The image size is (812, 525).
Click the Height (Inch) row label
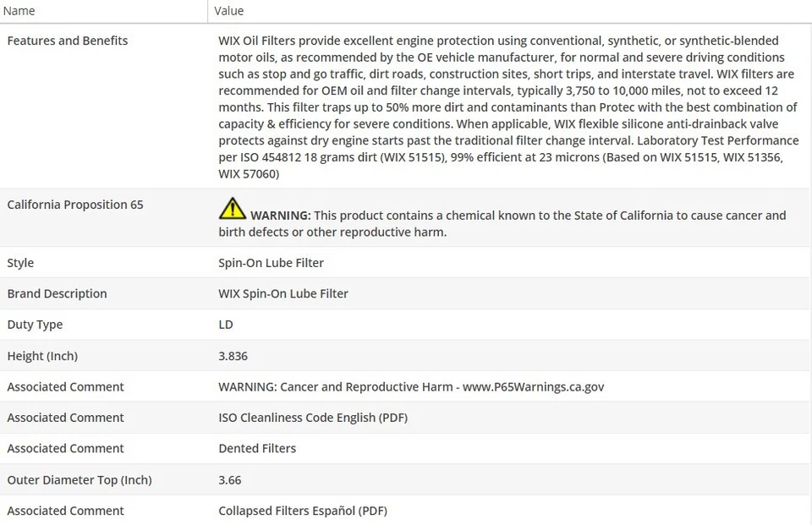tap(42, 356)
